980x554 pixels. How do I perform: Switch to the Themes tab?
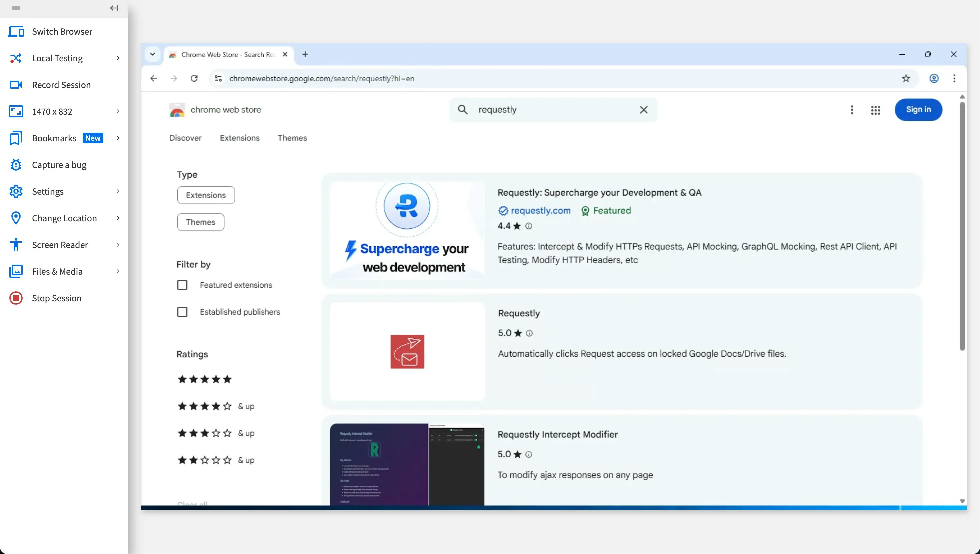292,138
